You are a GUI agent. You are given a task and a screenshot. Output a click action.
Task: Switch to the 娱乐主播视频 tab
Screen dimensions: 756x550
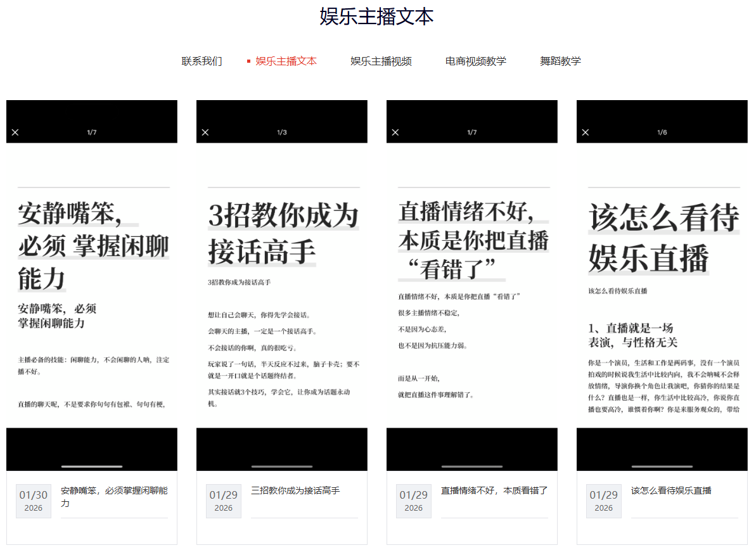click(x=381, y=61)
